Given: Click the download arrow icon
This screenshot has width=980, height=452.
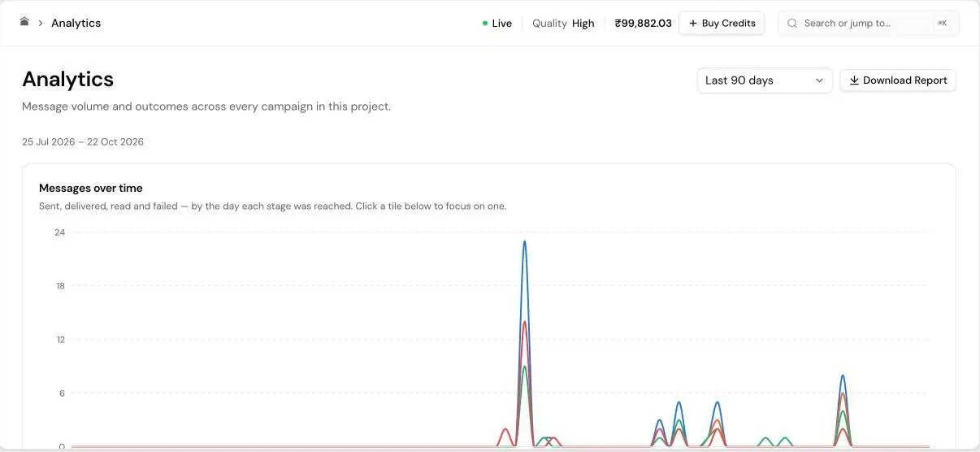Looking at the screenshot, I should click(x=854, y=80).
